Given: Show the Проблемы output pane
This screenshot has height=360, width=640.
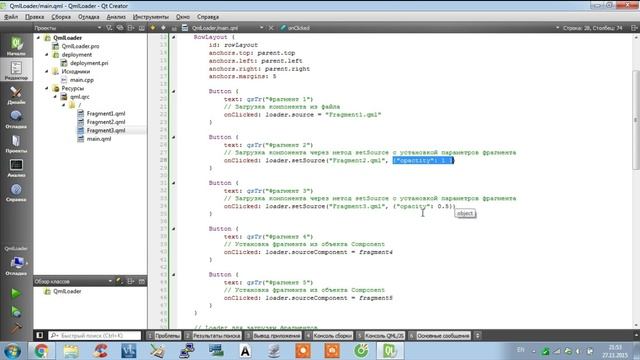Looking at the screenshot, I should pyautogui.click(x=164, y=336).
